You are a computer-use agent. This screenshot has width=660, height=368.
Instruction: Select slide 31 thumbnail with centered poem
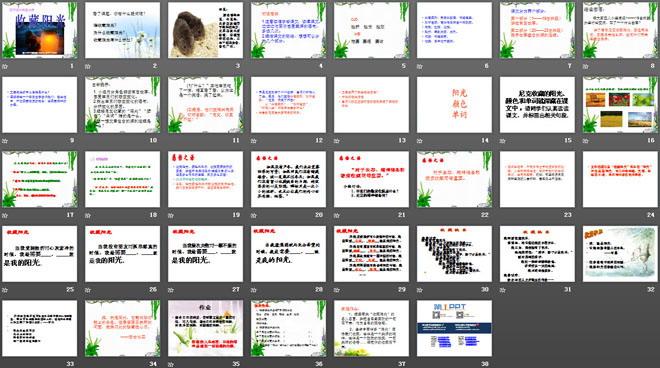537,253
